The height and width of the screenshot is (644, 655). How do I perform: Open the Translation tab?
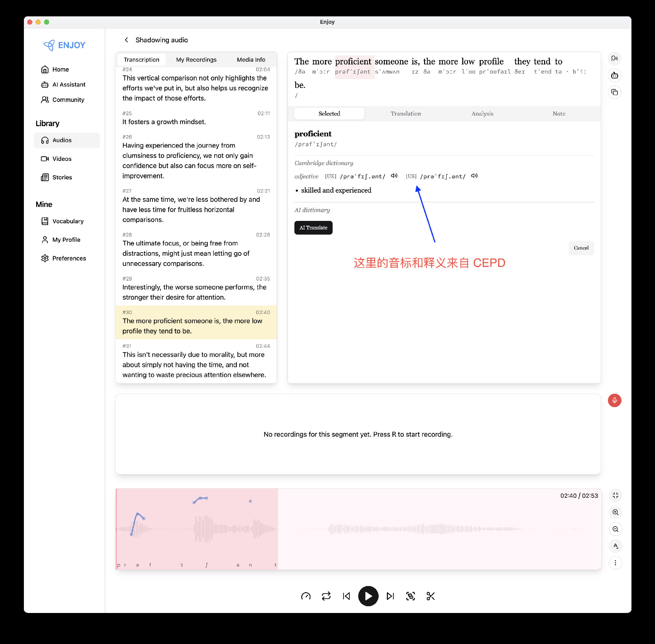coord(406,114)
